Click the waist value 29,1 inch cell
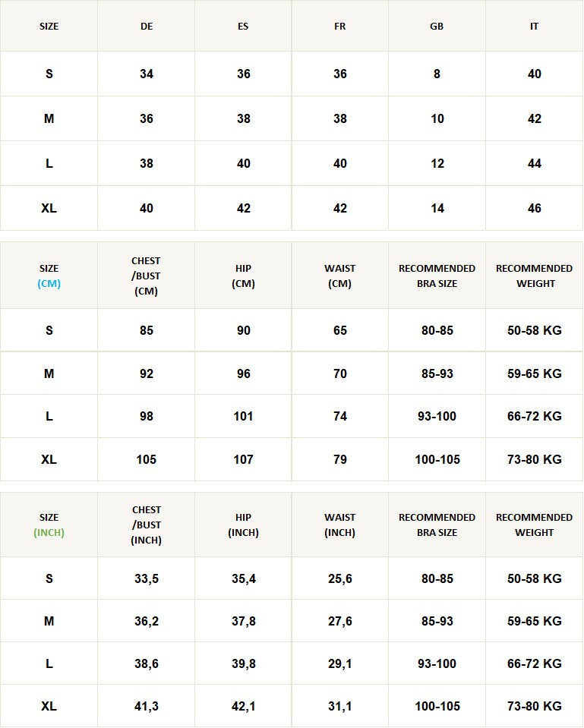This screenshot has height=728, width=584. click(339, 663)
